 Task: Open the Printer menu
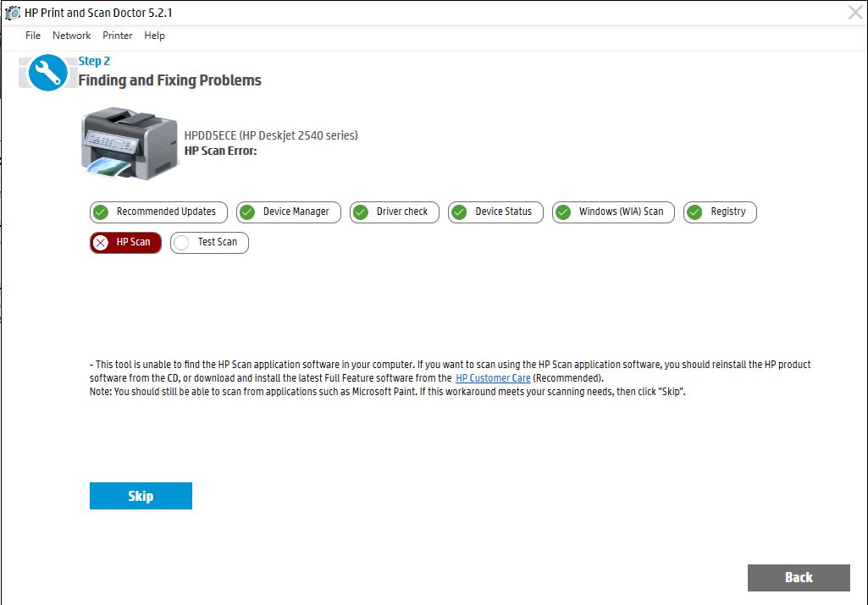coord(118,36)
